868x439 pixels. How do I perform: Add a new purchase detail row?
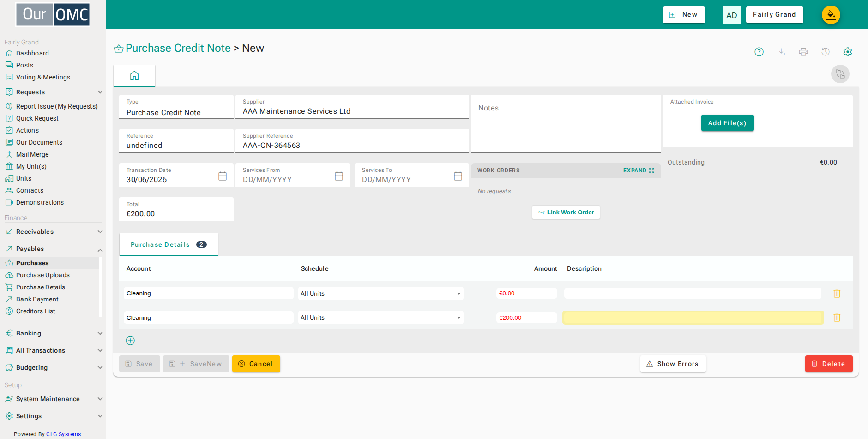click(130, 341)
